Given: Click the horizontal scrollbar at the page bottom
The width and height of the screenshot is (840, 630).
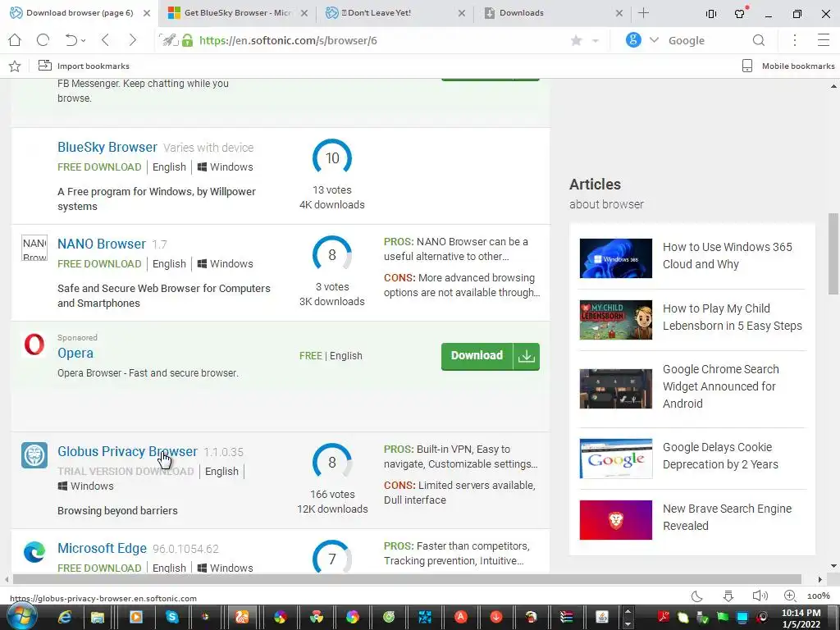Looking at the screenshot, I should tap(407, 579).
